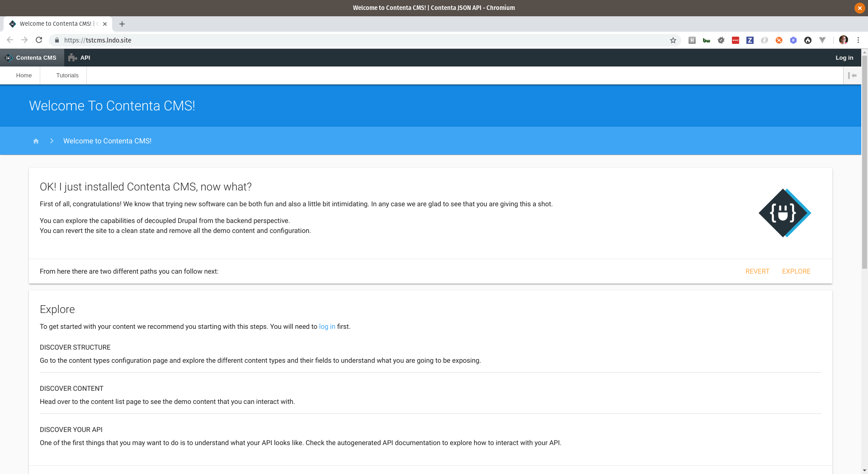Click the 'Welcome To Contenta CMS!' page title
This screenshot has width=868, height=474.
click(x=112, y=106)
